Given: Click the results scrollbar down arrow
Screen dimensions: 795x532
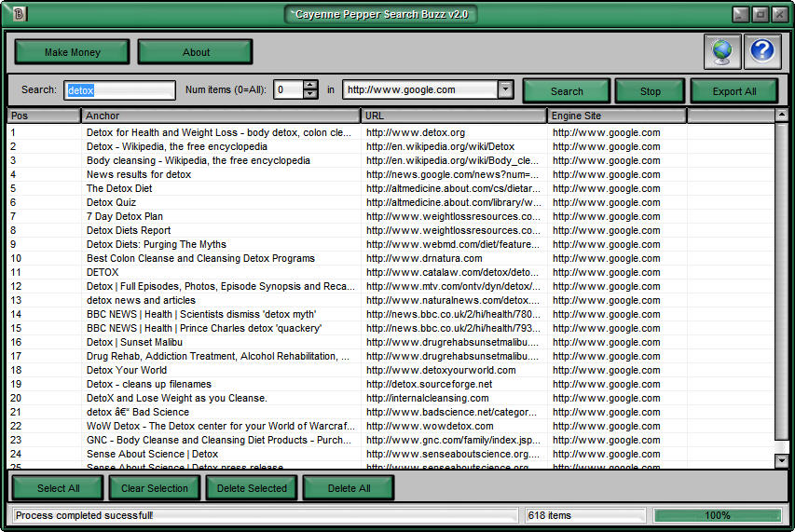Looking at the screenshot, I should [781, 460].
